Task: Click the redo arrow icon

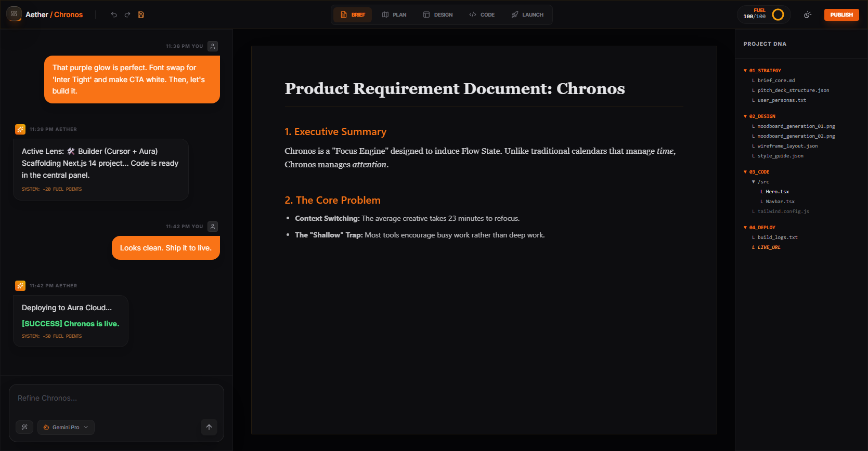Action: [127, 15]
